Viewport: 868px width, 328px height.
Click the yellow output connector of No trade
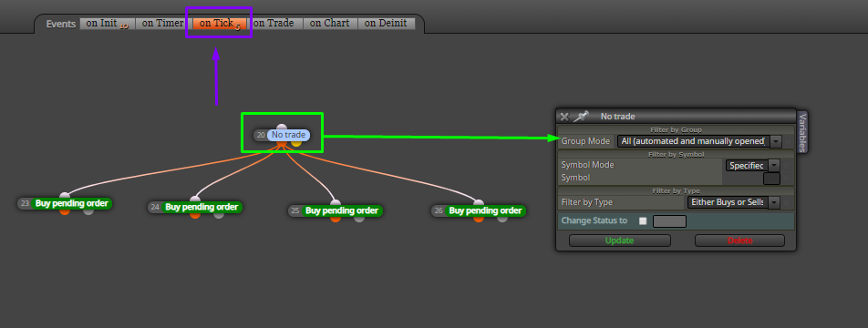pyautogui.click(x=296, y=143)
